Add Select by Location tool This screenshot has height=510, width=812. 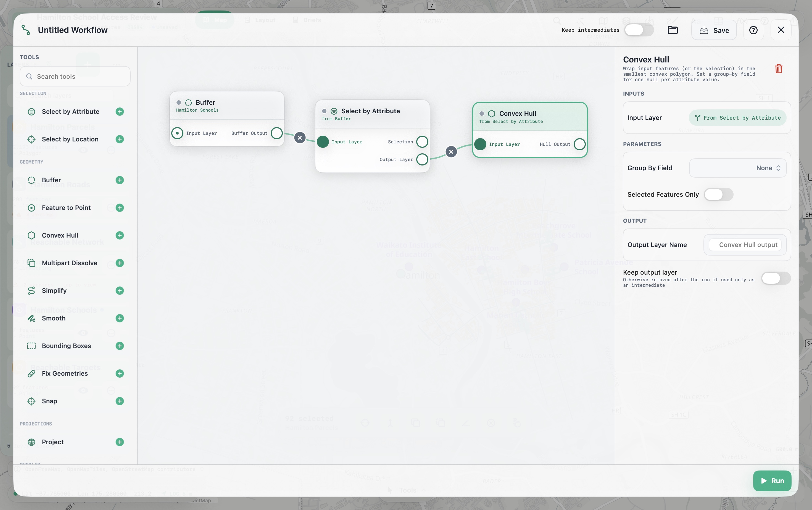click(x=120, y=139)
